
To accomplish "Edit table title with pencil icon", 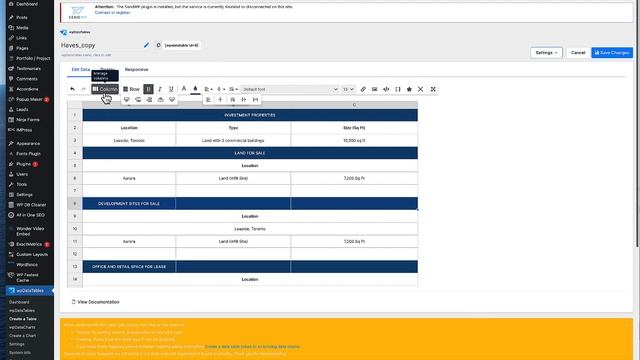I will click(146, 45).
